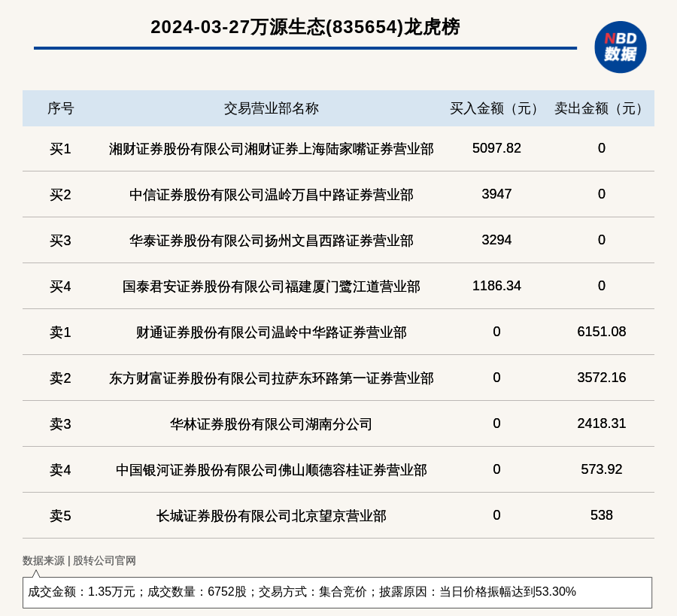Click the buy amount 1186.34
Screen dimensions: 677x616
pos(496,286)
